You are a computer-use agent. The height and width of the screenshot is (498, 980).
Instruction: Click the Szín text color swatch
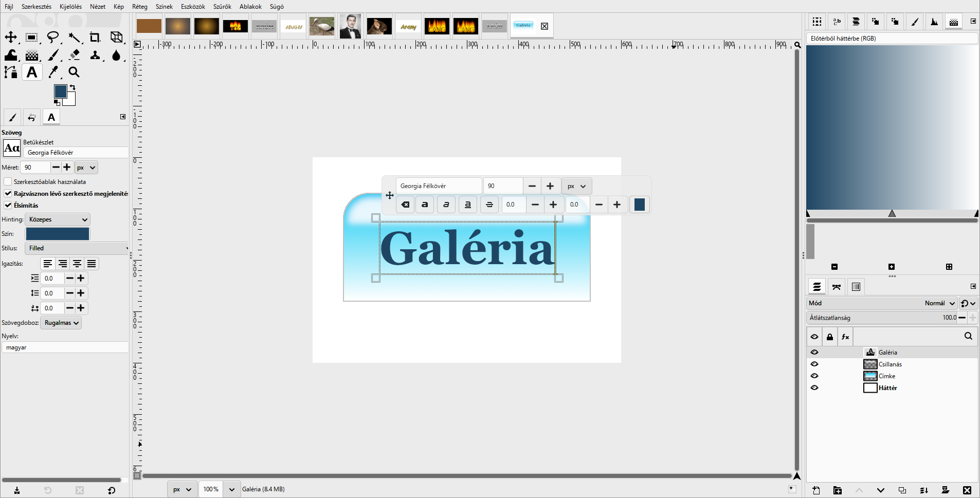click(58, 234)
